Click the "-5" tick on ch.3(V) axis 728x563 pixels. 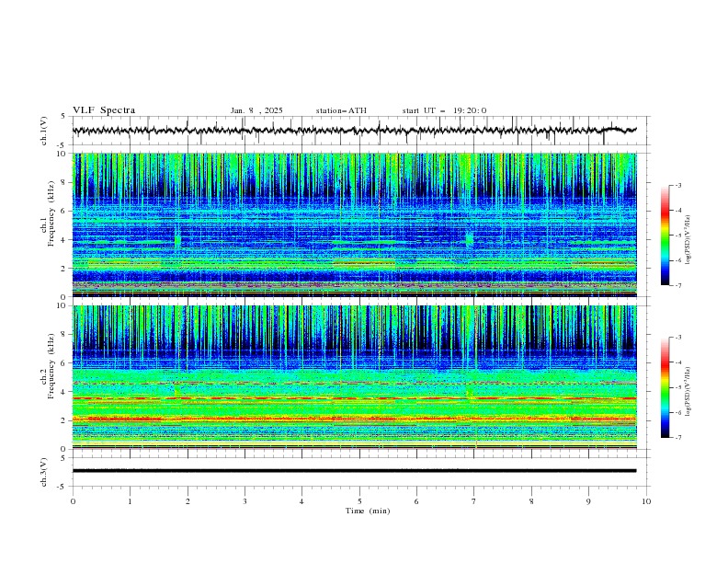tap(62, 487)
